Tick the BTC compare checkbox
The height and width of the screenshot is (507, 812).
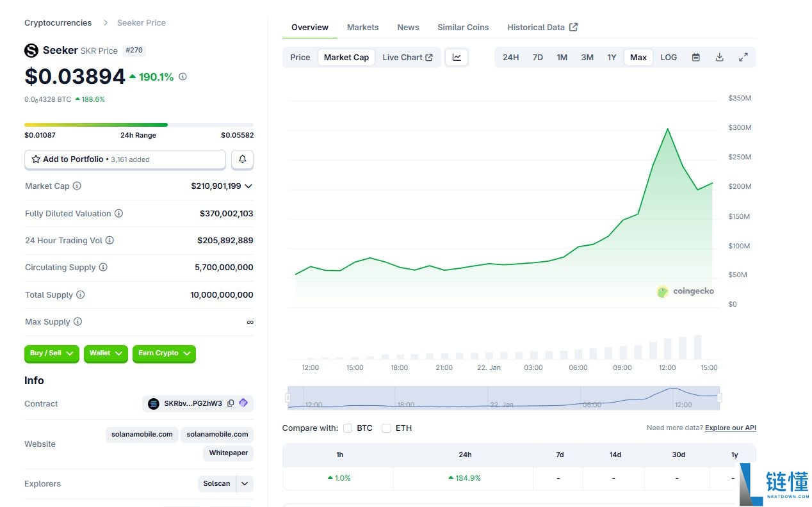(x=348, y=428)
